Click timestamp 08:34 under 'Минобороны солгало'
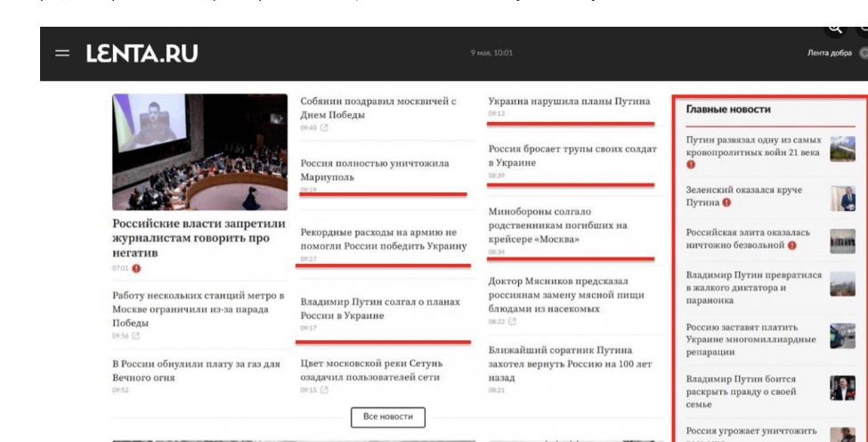 click(496, 251)
